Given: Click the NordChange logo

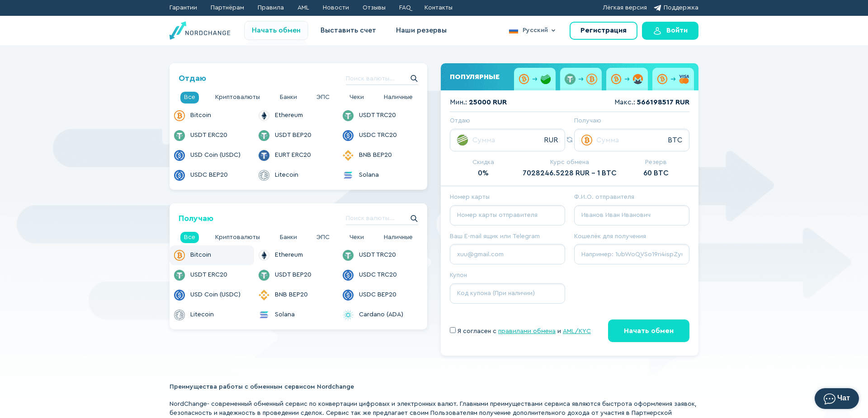Looking at the screenshot, I should [x=200, y=31].
